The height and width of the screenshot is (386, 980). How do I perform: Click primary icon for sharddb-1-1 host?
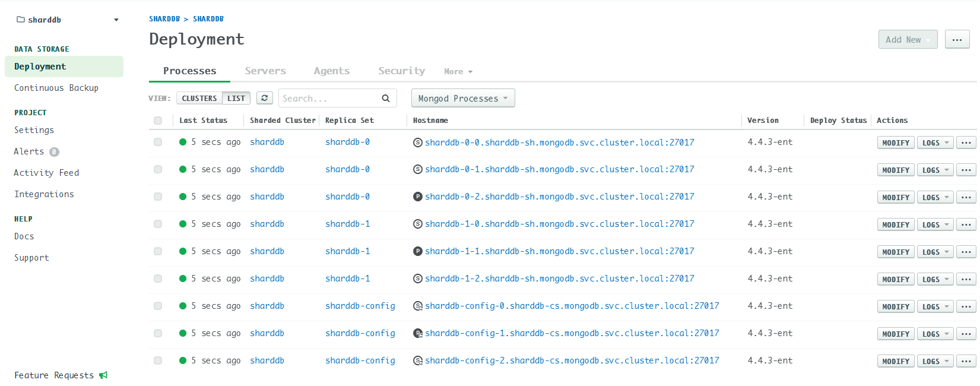[x=418, y=251]
